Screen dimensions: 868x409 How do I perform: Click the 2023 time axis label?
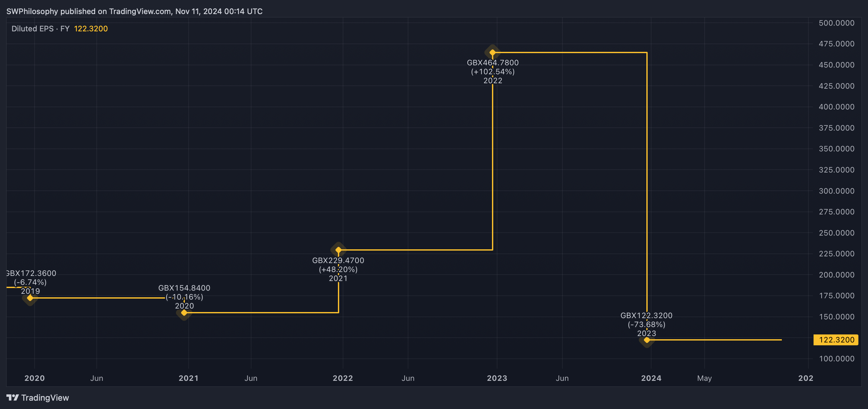pyautogui.click(x=497, y=378)
